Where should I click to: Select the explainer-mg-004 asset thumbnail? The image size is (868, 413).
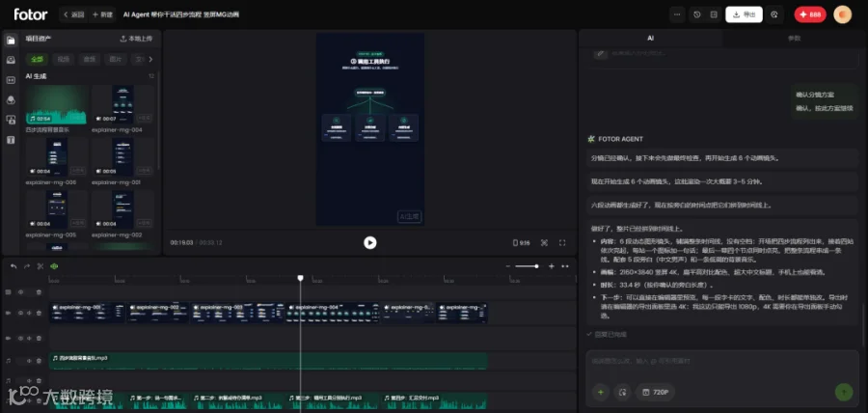122,104
